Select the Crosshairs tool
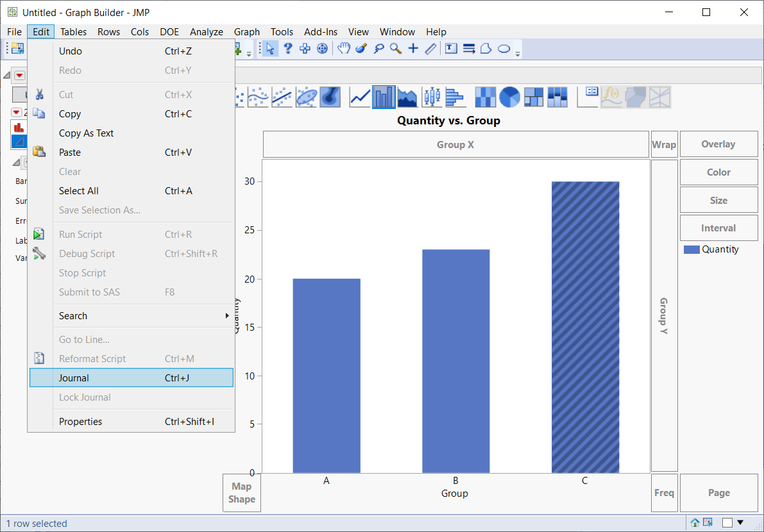 point(413,48)
